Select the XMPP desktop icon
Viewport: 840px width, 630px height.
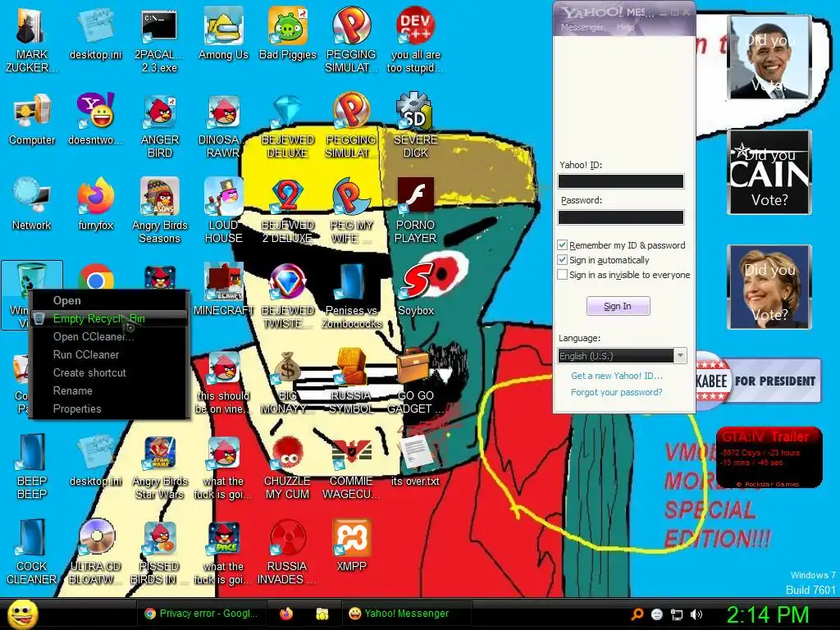[x=351, y=546]
